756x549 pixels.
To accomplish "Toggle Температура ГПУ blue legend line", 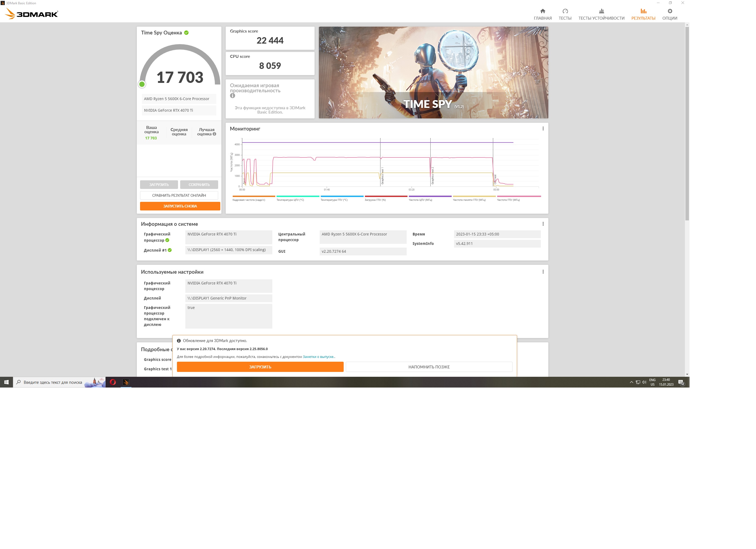I will tap(342, 196).
